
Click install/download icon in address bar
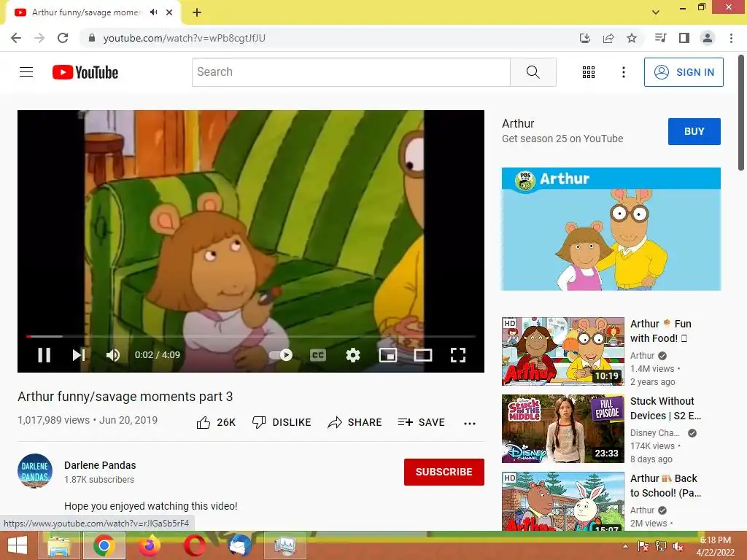(584, 38)
